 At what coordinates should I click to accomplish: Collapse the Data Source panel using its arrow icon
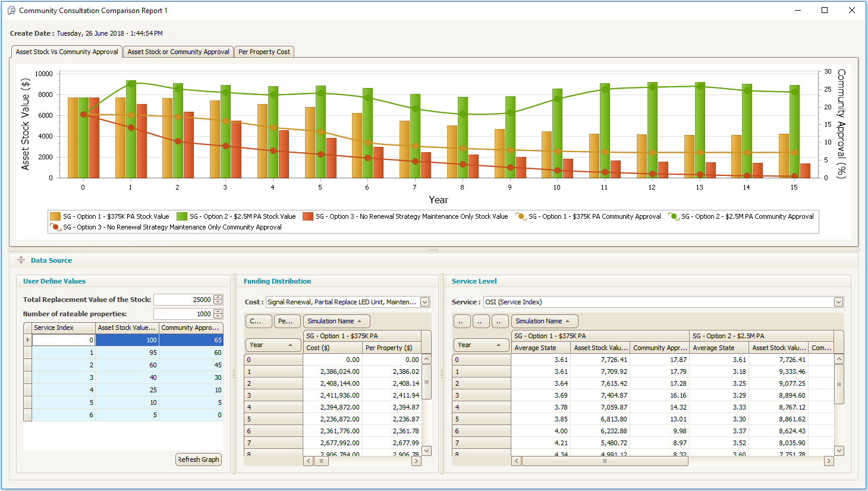pyautogui.click(x=21, y=260)
